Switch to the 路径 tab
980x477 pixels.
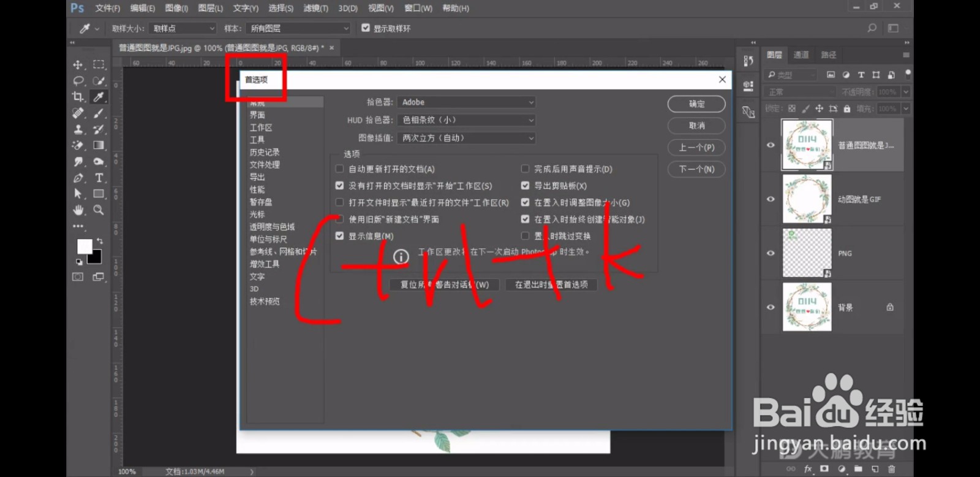tap(828, 55)
